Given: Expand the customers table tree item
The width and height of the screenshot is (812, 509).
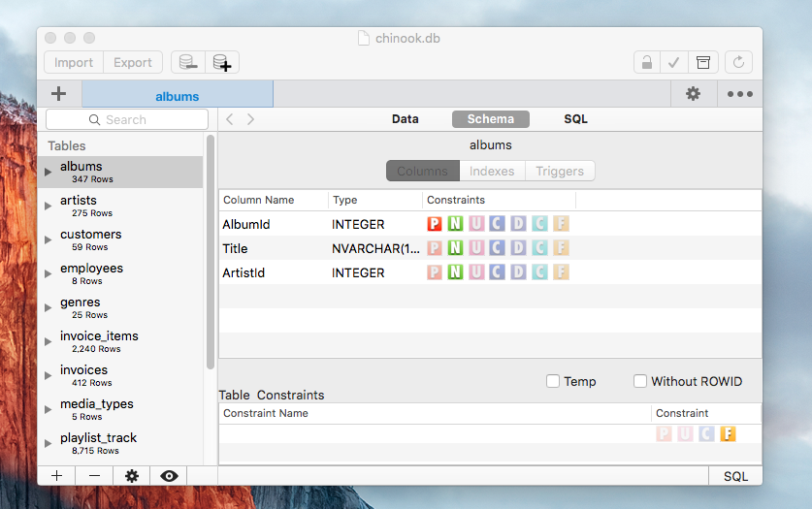Looking at the screenshot, I should [x=49, y=239].
